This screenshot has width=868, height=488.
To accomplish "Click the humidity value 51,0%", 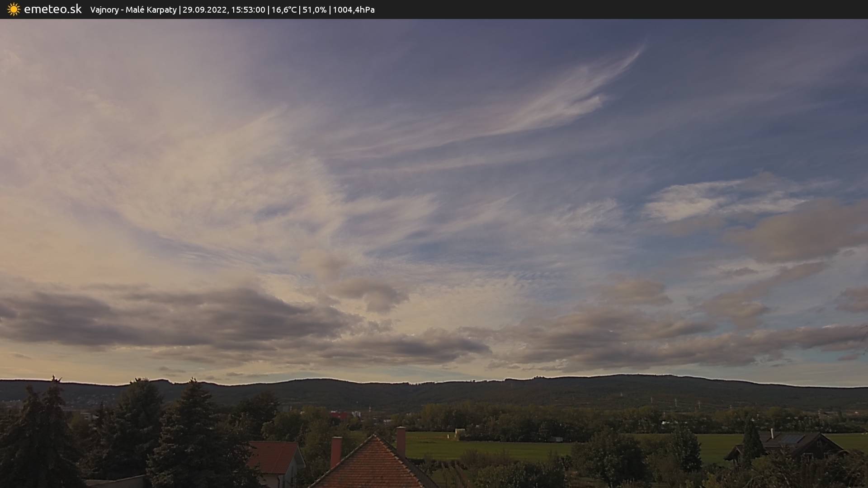I will tap(314, 10).
